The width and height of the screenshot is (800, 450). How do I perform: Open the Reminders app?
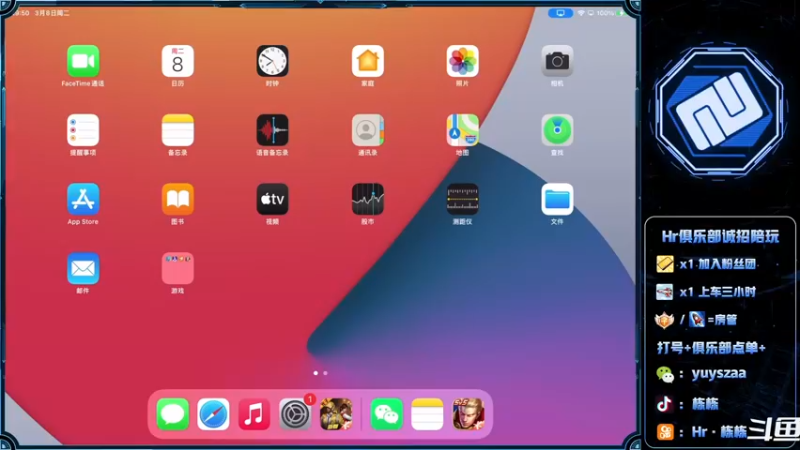pos(83,130)
